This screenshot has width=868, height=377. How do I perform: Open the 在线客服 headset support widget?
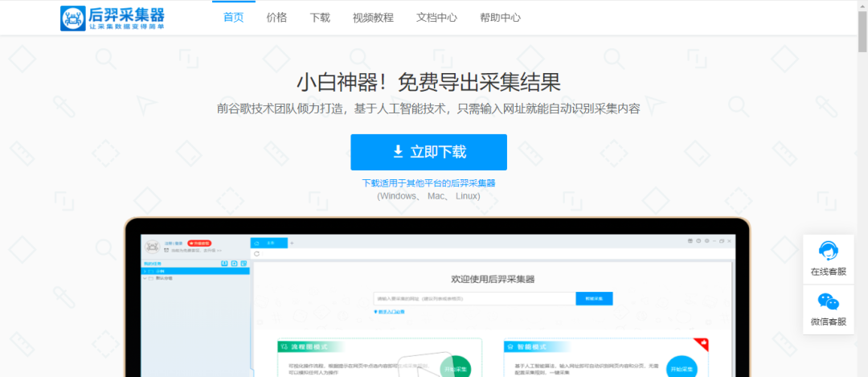point(828,260)
